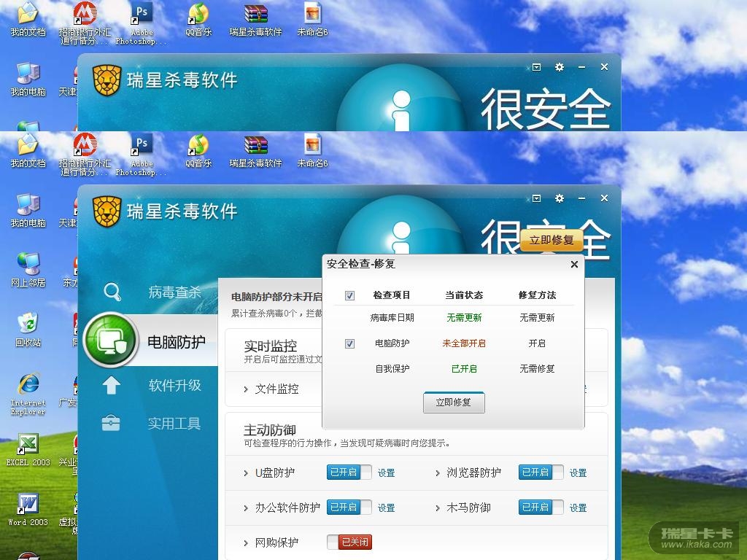Expand the U盘防护 row arrow
The width and height of the screenshot is (747, 560).
click(x=246, y=472)
